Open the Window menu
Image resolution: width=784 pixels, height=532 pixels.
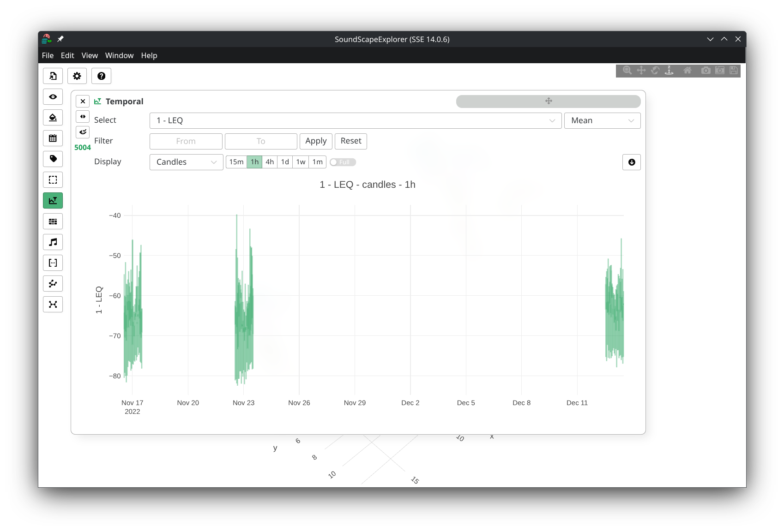tap(119, 55)
